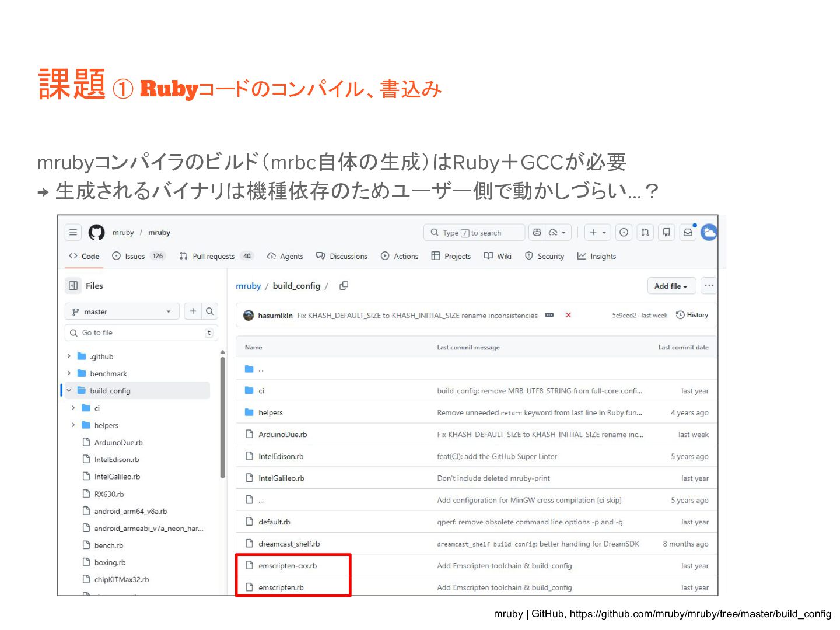Click the GitHub Octocat logo
This screenshot has height=630, width=840.
(x=96, y=232)
